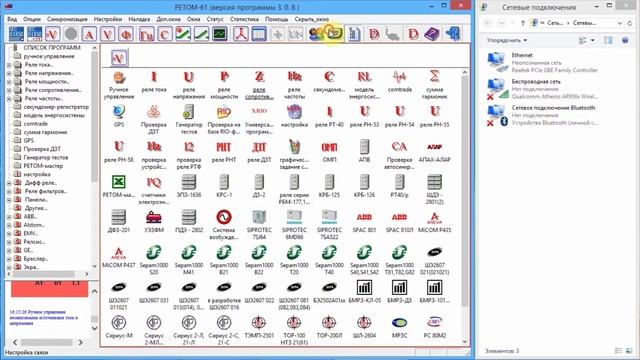Expand the Реле мощности tree node
This screenshot has width=640, height=360.
pos(9,82)
